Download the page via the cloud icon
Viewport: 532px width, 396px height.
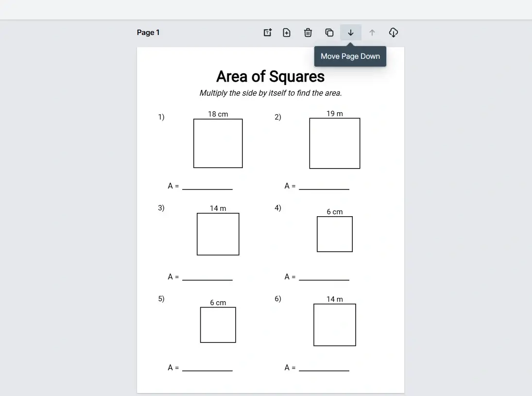pyautogui.click(x=394, y=33)
